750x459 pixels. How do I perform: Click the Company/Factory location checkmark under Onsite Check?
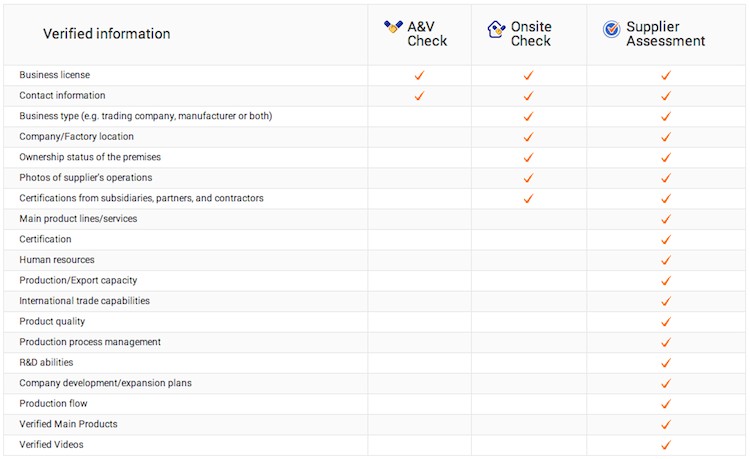528,137
